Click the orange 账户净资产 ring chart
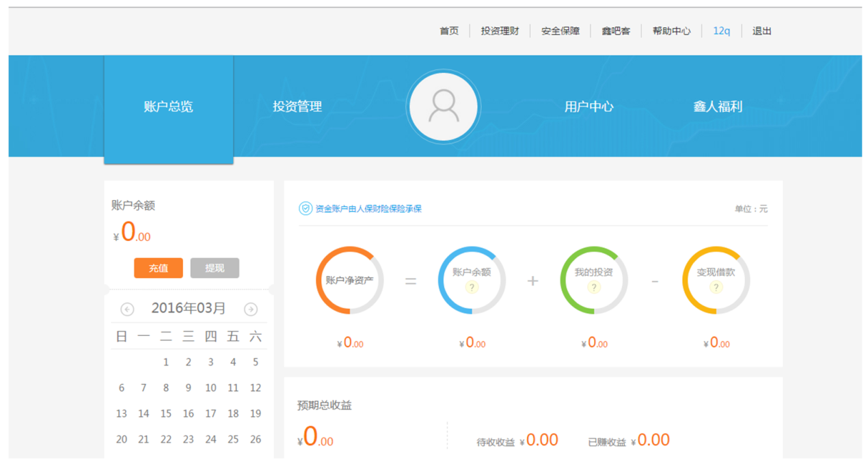 349,280
